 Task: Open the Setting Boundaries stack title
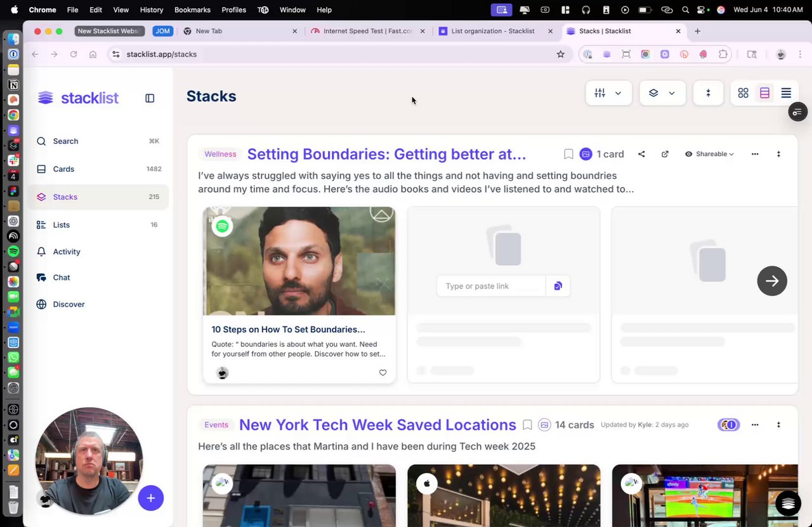coord(386,154)
